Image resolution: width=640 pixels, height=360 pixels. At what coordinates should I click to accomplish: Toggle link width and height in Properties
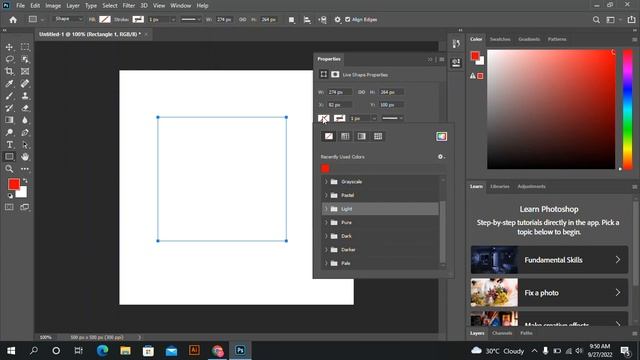coord(362,92)
